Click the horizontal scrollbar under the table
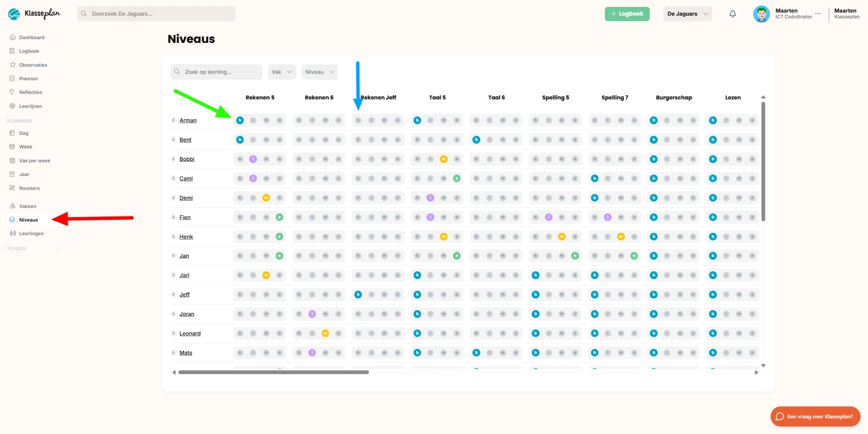This screenshot has width=868, height=434. pyautogui.click(x=274, y=372)
